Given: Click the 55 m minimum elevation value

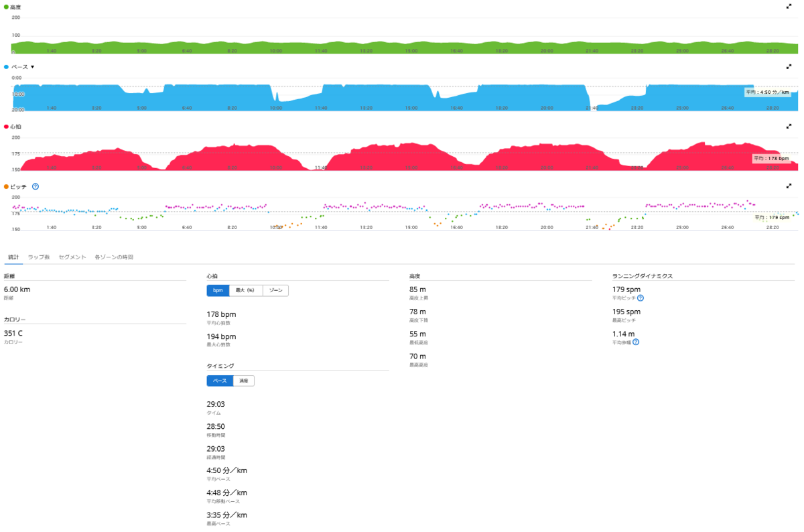Looking at the screenshot, I should click(x=418, y=334).
